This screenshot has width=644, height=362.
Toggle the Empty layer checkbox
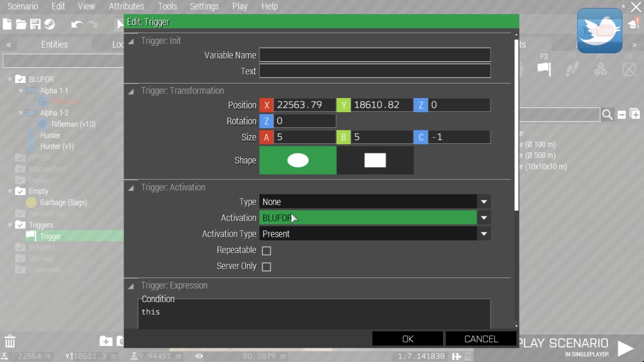tap(20, 191)
